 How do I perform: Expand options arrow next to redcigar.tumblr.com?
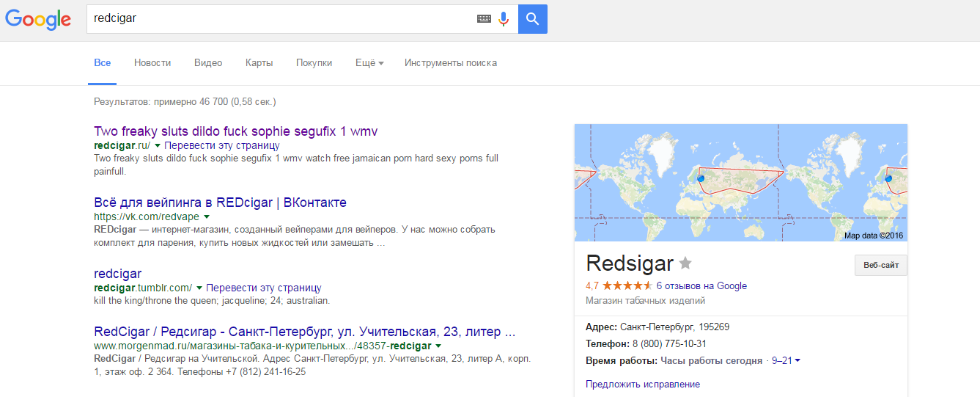coord(199,288)
